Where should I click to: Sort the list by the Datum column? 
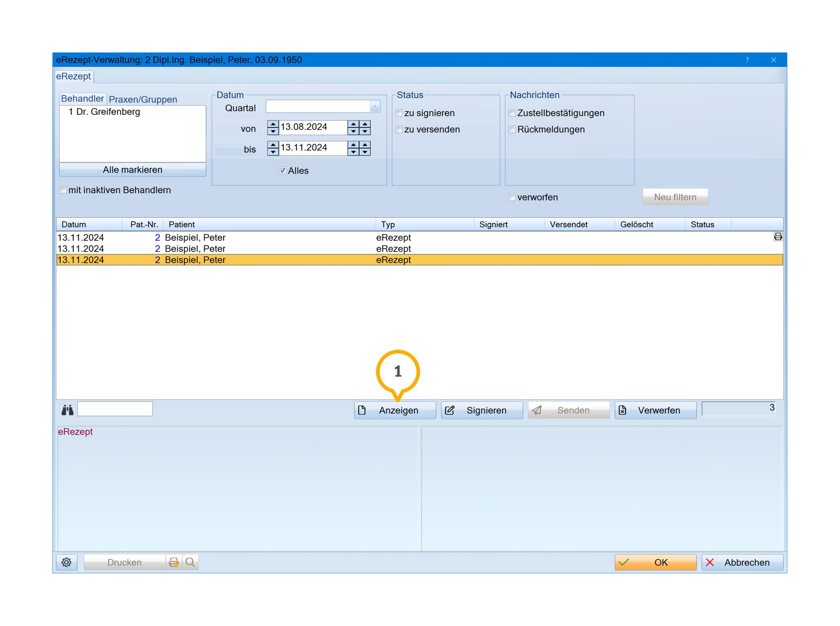(89, 224)
